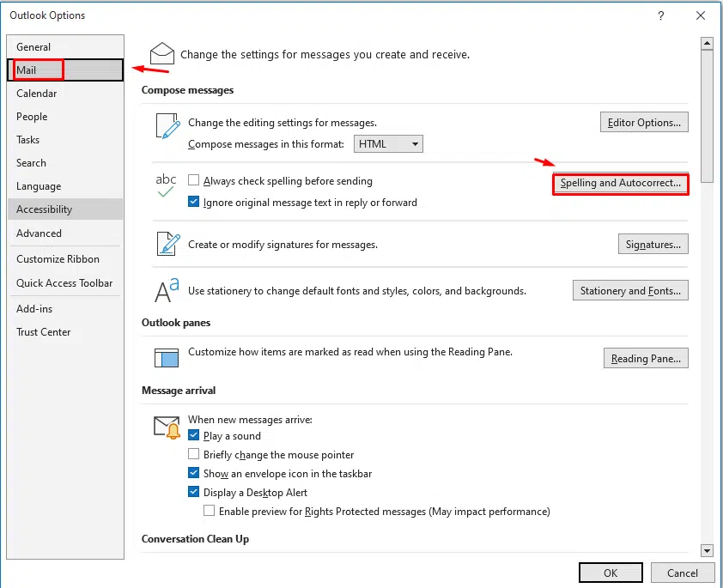This screenshot has height=588, width=723.
Task: Select the Calendar category
Action: tap(65, 94)
